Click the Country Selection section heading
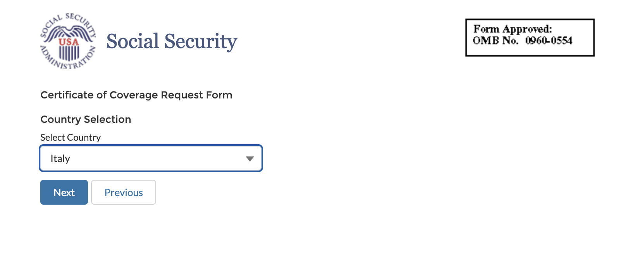Image resolution: width=644 pixels, height=269 pixels. pos(86,119)
